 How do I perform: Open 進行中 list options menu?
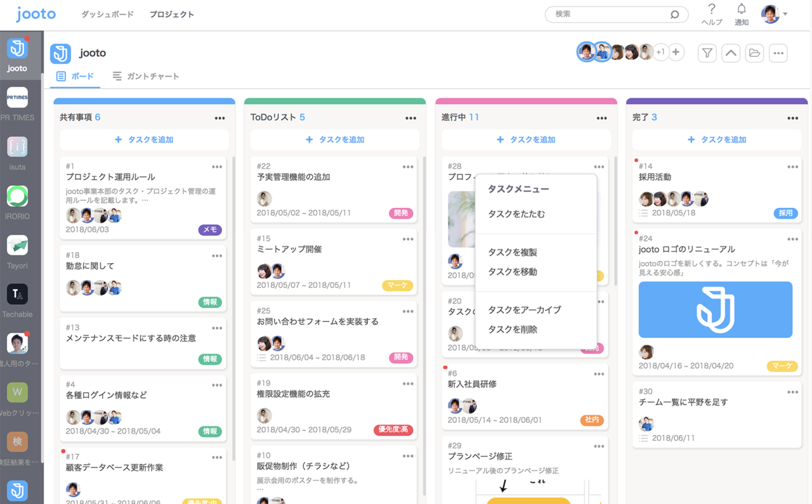pyautogui.click(x=602, y=118)
